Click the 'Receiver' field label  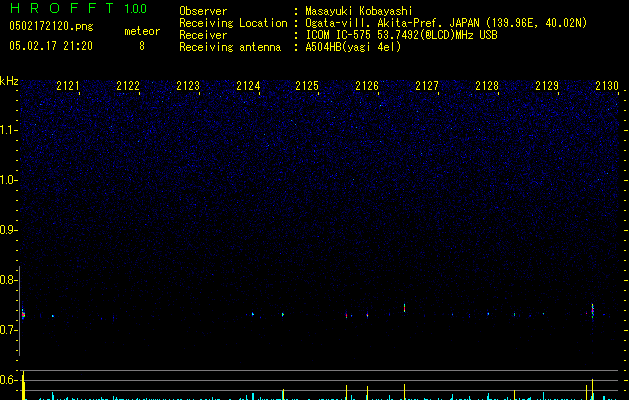point(203,35)
